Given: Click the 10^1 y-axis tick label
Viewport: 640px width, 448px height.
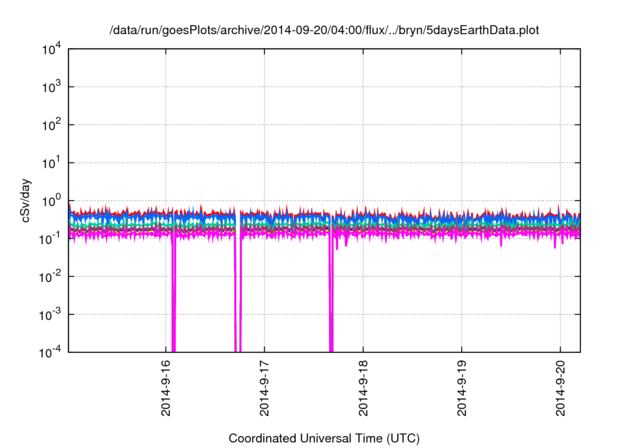Looking at the screenshot, I should click(52, 163).
